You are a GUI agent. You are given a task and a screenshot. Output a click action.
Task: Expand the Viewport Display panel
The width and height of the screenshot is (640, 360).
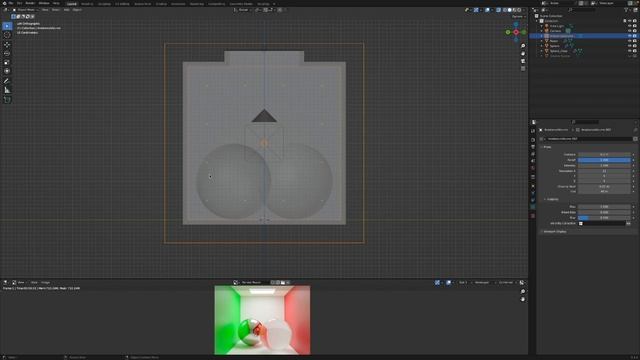point(554,231)
